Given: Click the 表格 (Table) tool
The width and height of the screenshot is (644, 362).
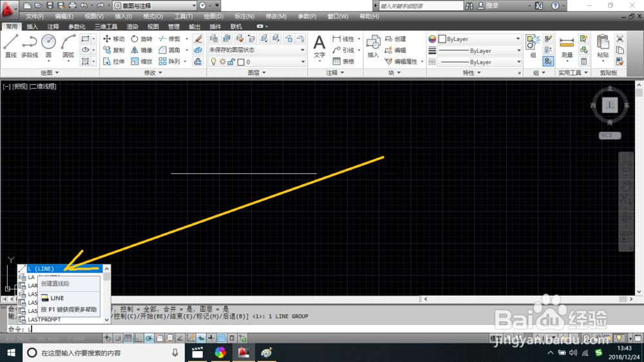Looking at the screenshot, I should point(344,62).
